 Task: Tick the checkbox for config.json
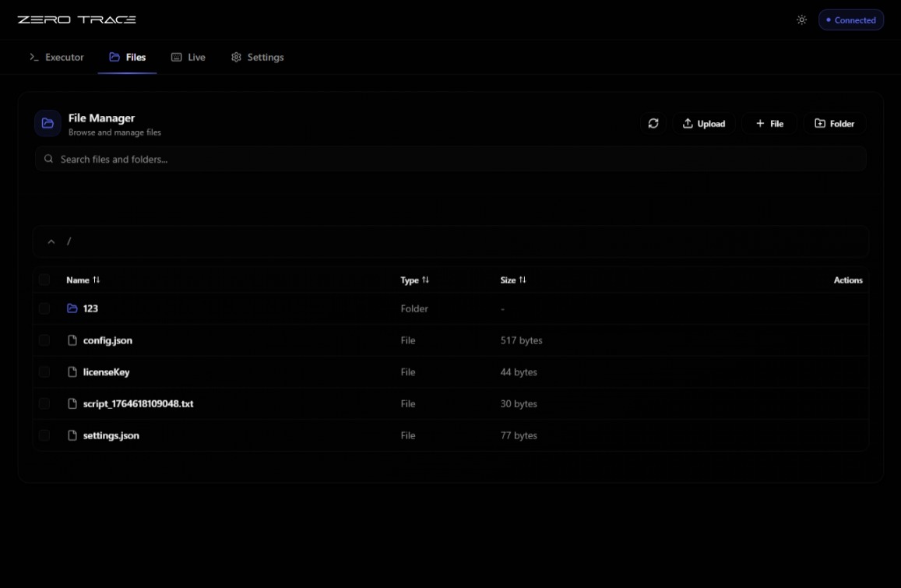click(x=44, y=340)
